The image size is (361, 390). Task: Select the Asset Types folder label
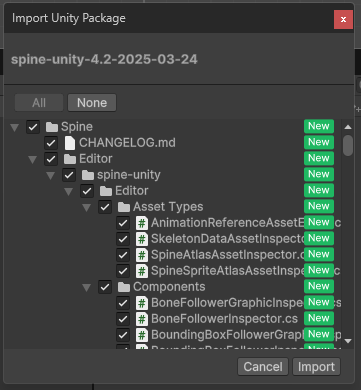168,207
